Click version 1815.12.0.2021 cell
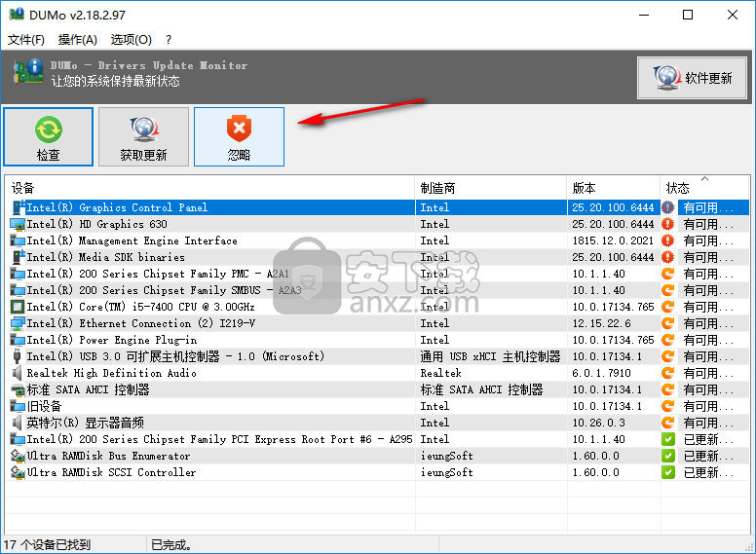 tap(613, 240)
